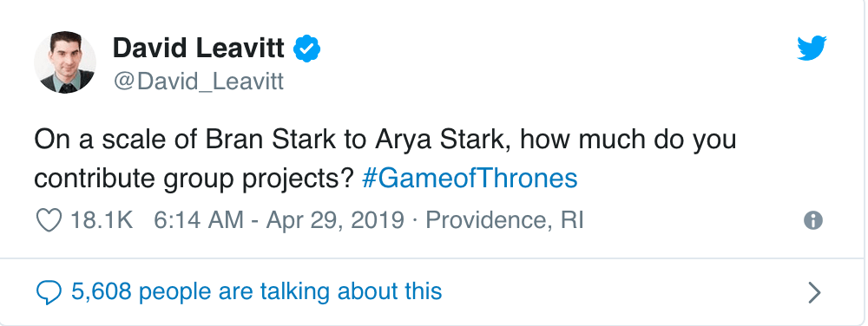This screenshot has height=326, width=868.
Task: Follow the #GameofThrones hashtag link
Action: 470,179
